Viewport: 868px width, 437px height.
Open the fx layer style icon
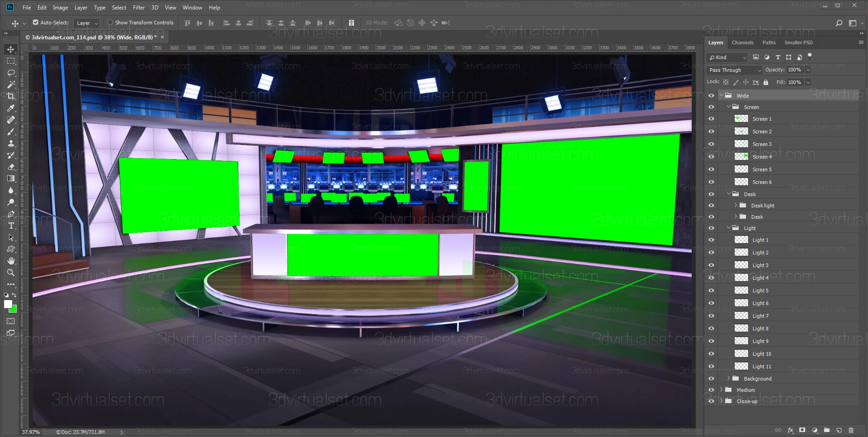click(790, 430)
